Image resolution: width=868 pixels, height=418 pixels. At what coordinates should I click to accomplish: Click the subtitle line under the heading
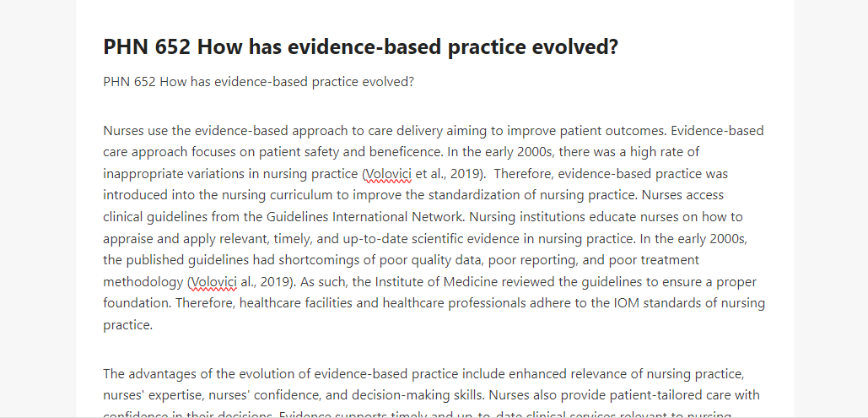click(x=258, y=82)
